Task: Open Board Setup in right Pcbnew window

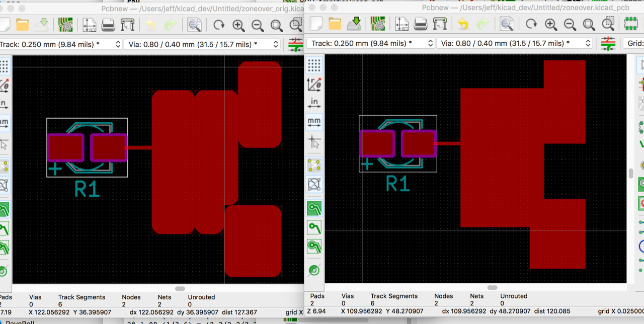Action: click(378, 24)
